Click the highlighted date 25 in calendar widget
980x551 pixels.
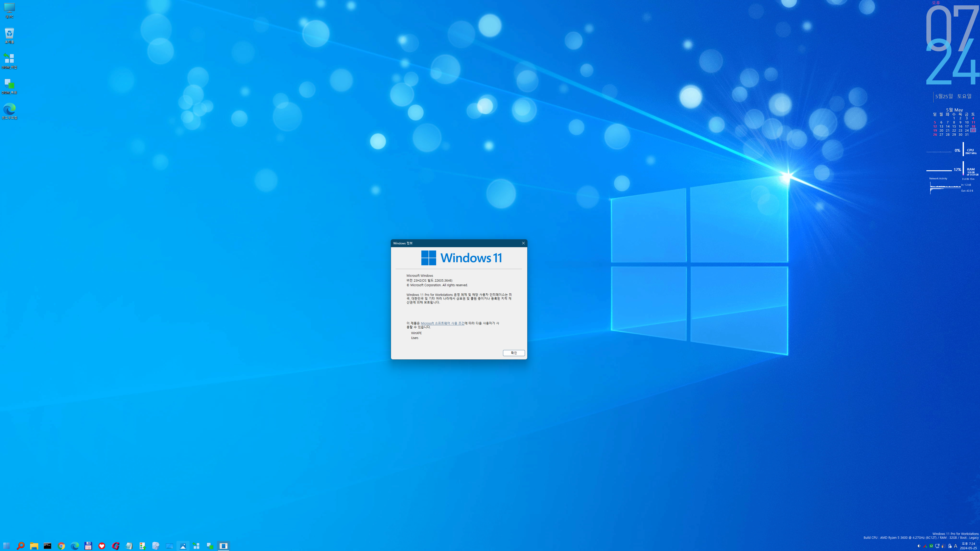point(973,130)
